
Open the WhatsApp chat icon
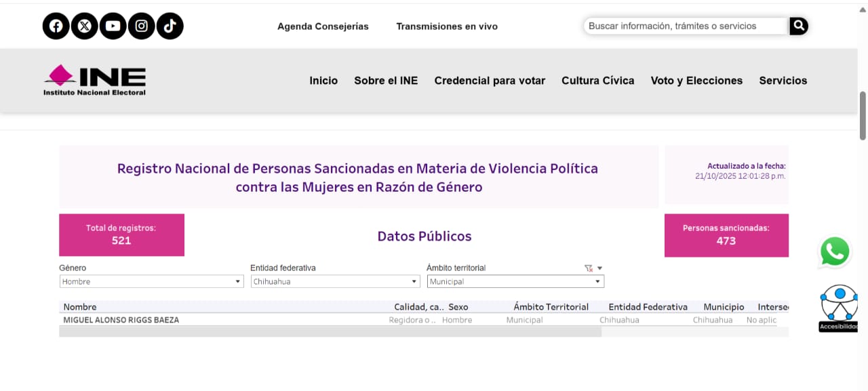click(x=834, y=251)
